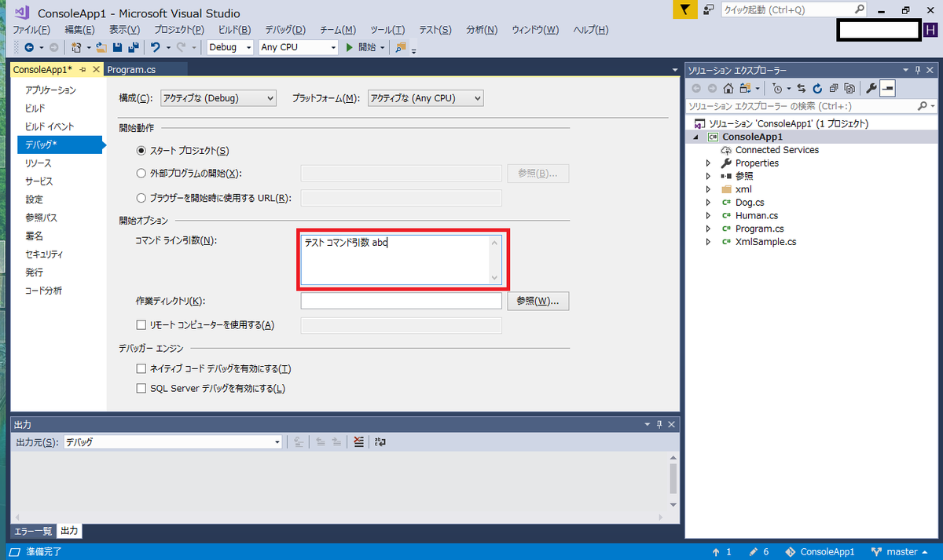Enable ネイティブ コード デバッグ checkbox
This screenshot has width=943, height=560.
(x=141, y=369)
